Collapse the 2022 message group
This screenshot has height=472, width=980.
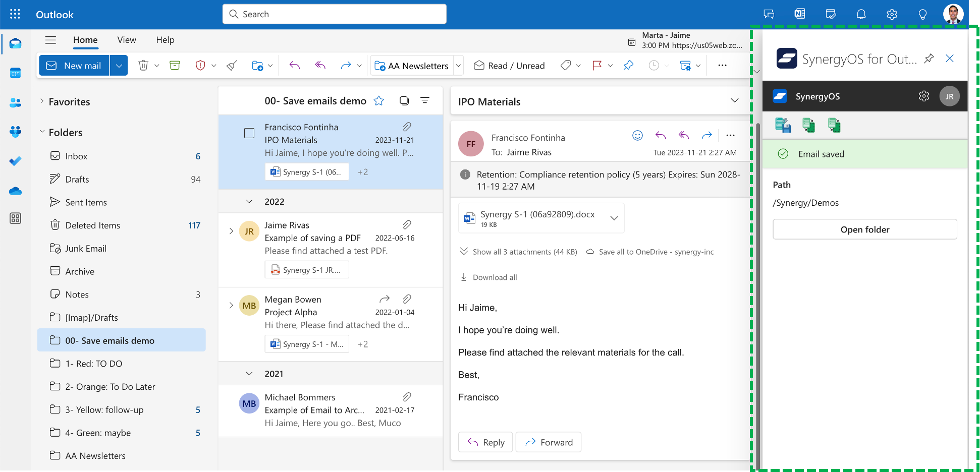(x=249, y=201)
